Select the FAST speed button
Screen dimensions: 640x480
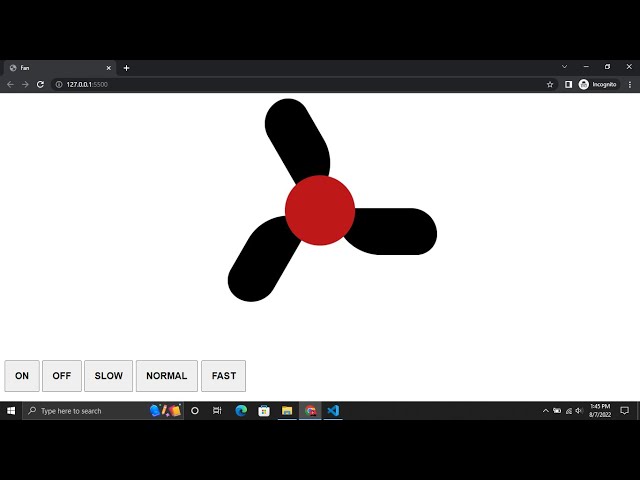point(224,376)
